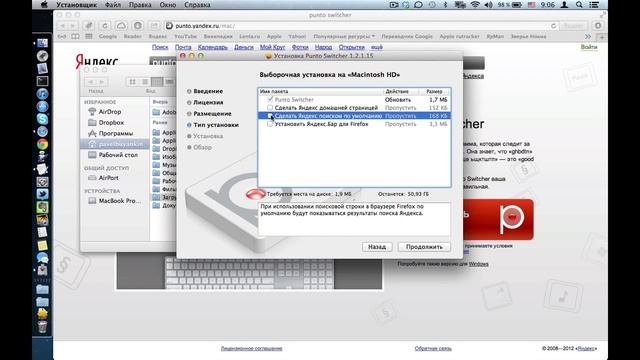This screenshot has width=640, height=360.
Task: Check 'Сделать Яндекс домашней страницей' checkbox
Action: pos(270,107)
